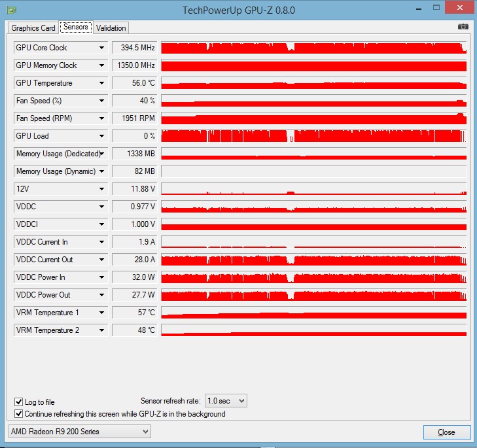Click the 40 % fan speed value
The image size is (477, 448).
click(x=134, y=101)
